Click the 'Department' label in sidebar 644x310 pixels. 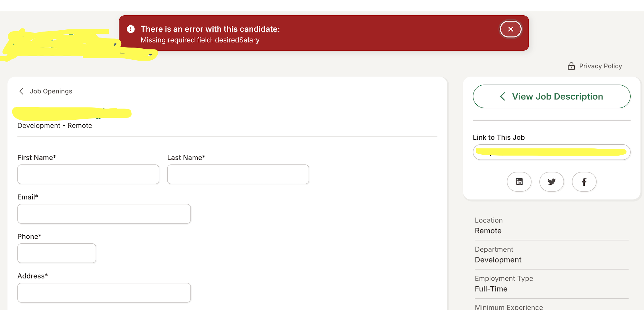[x=494, y=249]
